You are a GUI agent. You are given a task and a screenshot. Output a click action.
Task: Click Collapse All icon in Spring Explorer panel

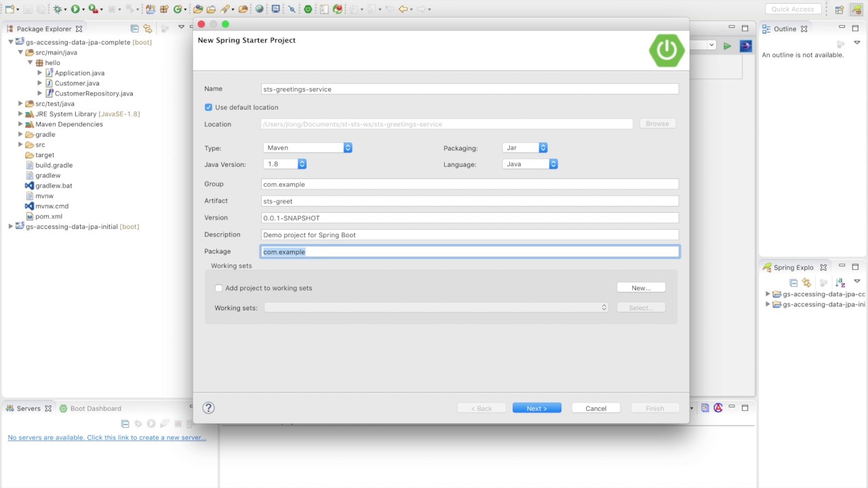click(793, 283)
